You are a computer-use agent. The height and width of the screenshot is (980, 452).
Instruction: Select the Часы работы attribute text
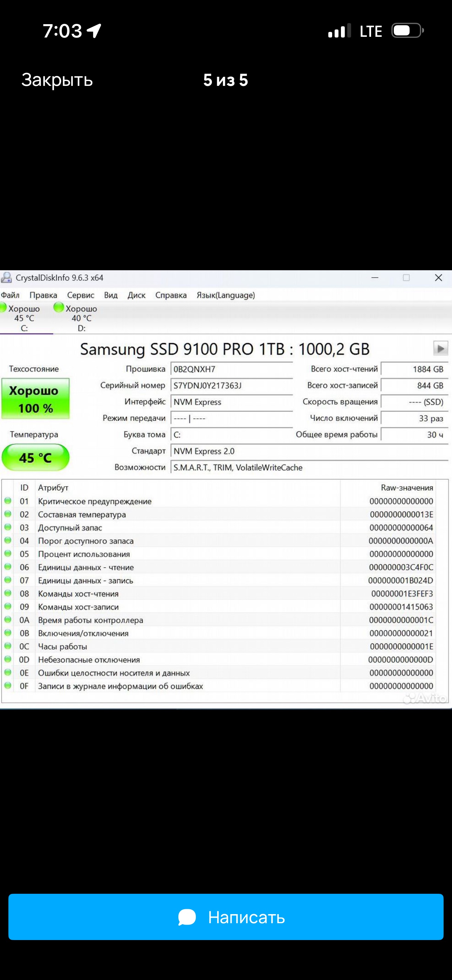coord(62,647)
